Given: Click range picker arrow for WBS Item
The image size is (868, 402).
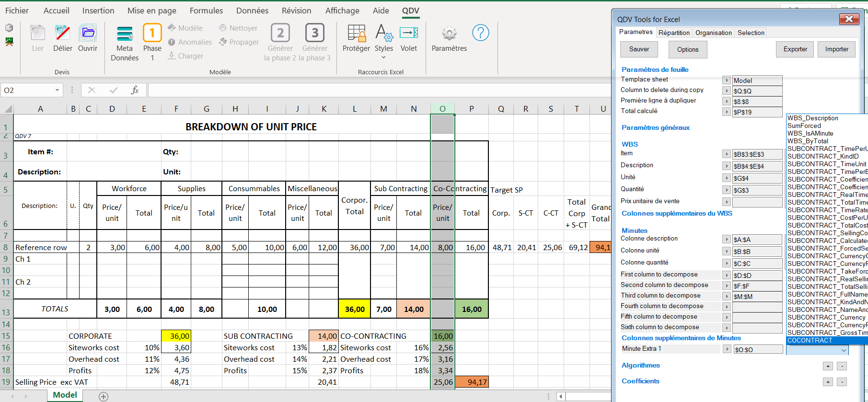Looking at the screenshot, I should [x=727, y=154].
